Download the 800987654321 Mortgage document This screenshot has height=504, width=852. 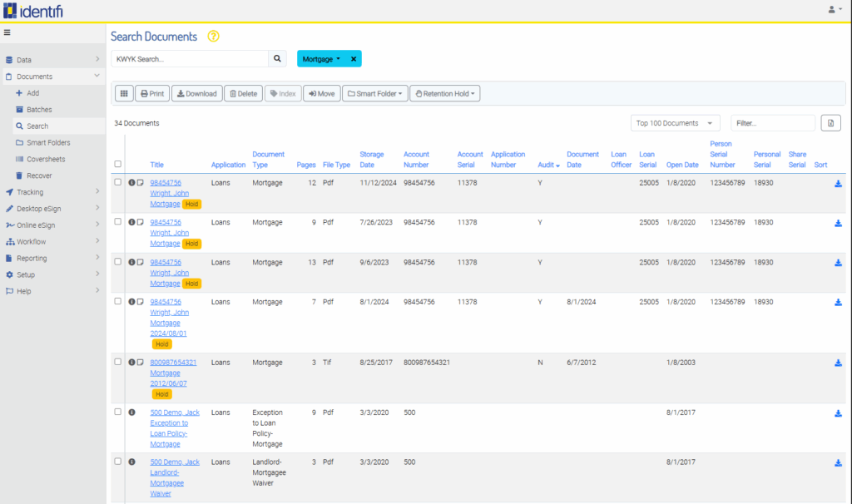838,363
